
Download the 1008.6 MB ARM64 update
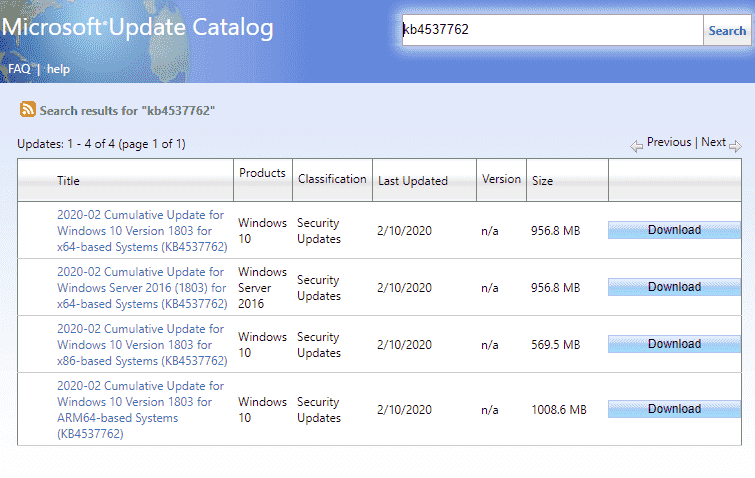(x=674, y=409)
